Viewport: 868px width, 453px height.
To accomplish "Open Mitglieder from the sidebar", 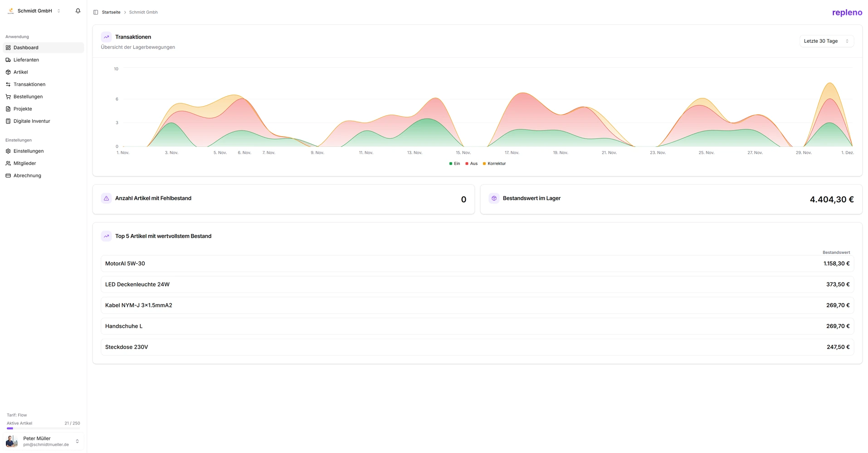I will click(x=25, y=163).
